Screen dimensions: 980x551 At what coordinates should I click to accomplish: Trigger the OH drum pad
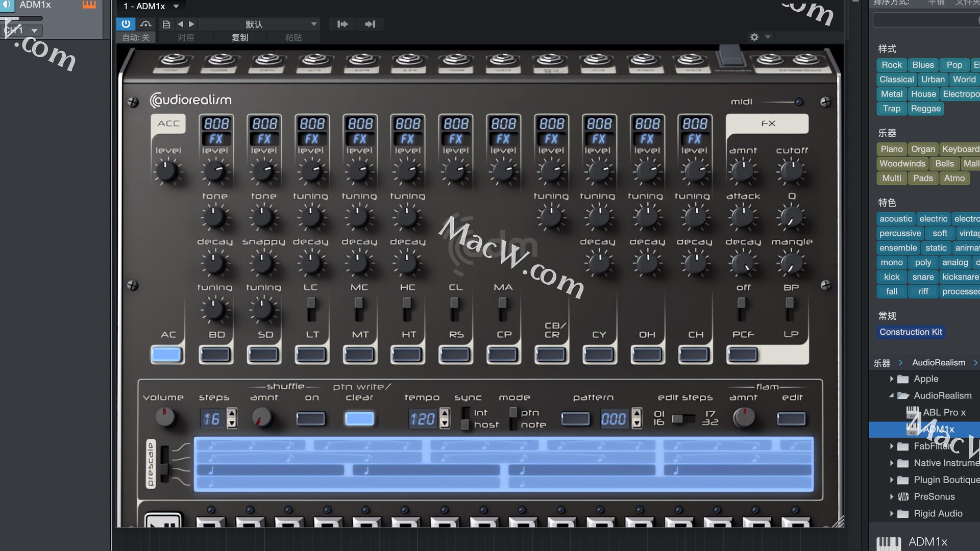(647, 354)
